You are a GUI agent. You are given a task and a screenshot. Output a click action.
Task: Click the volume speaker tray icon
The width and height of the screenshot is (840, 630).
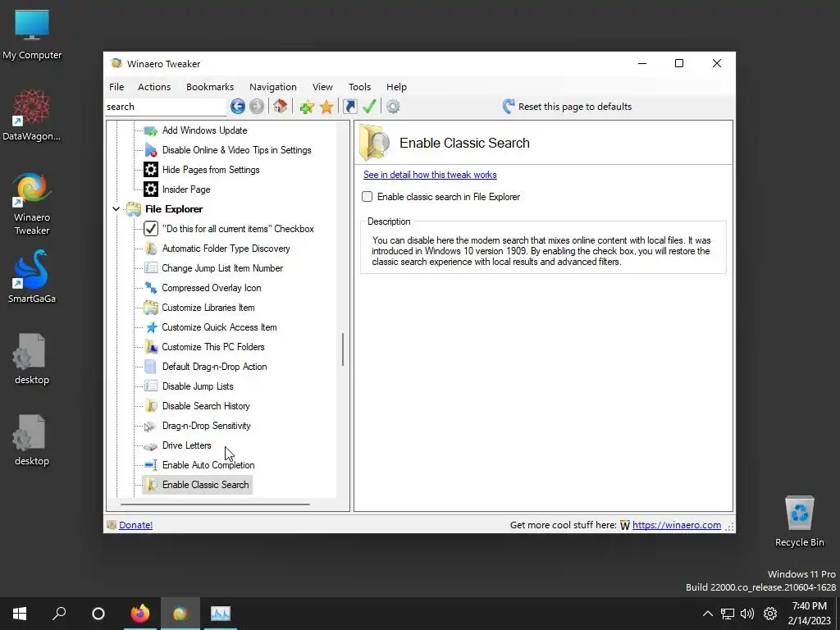point(746,614)
